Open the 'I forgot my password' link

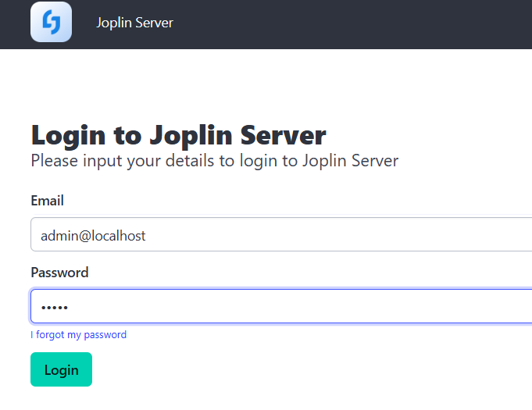(x=78, y=335)
